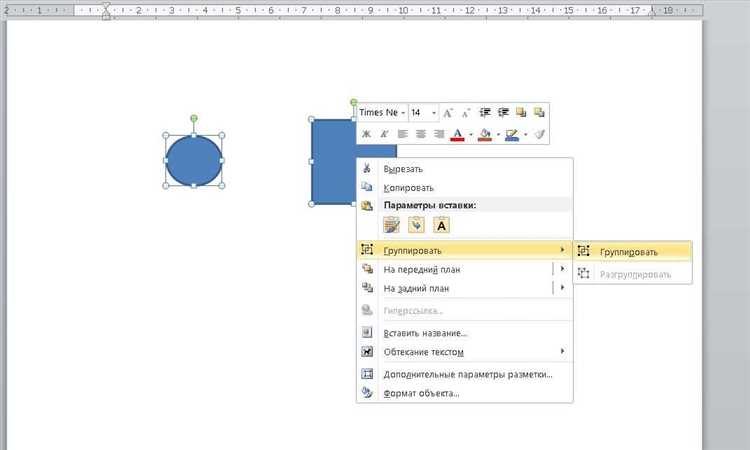Viewport: 750px width, 450px height.
Task: Align text right in the mini toolbar
Action: (x=439, y=134)
